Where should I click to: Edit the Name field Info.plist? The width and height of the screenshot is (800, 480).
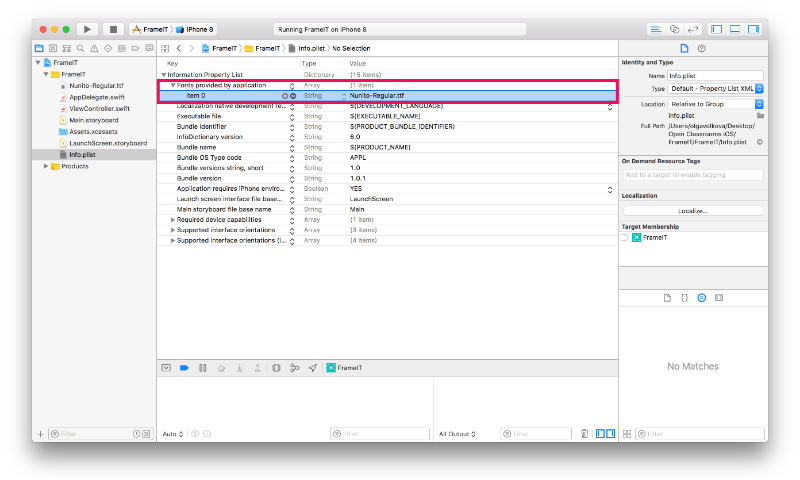[x=715, y=75]
